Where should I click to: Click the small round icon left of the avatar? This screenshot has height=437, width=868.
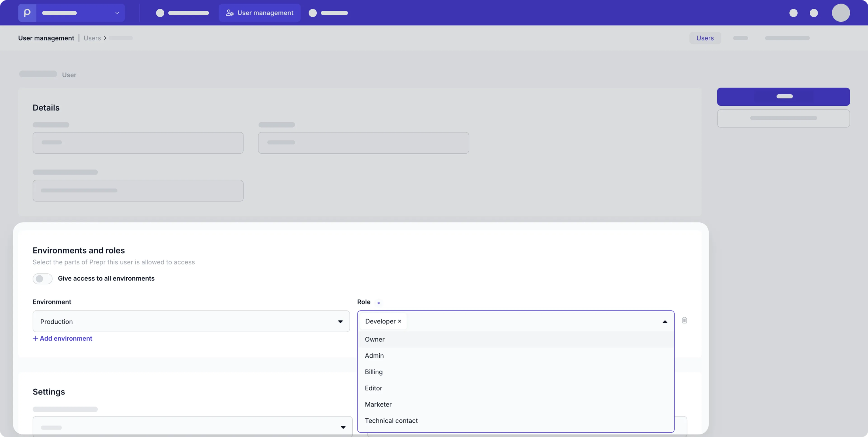(814, 13)
